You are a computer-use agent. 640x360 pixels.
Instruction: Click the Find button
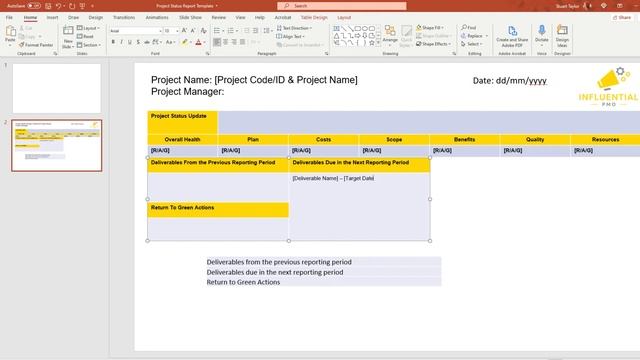[x=469, y=28]
